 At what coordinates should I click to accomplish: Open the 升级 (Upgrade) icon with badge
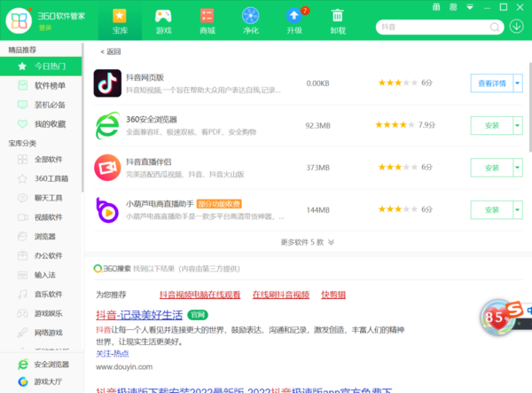pos(294,16)
